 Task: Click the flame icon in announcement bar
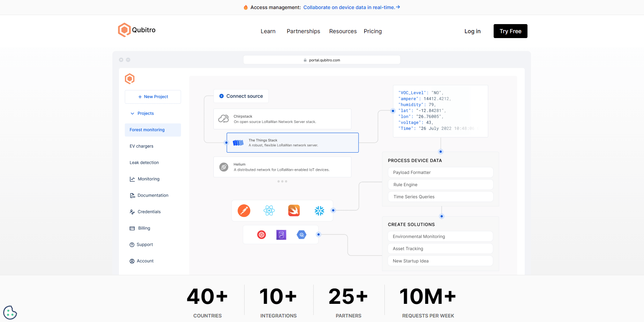click(246, 7)
